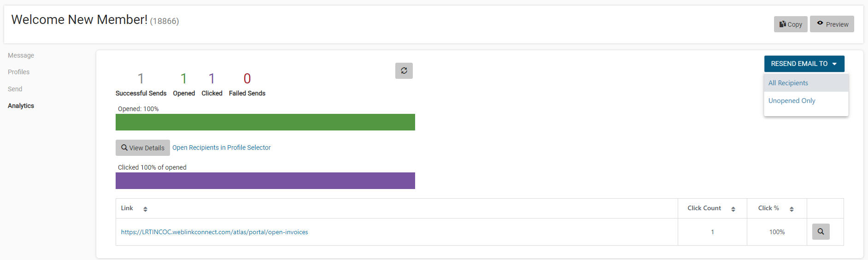Expand the RESEND EMAIL TO dropdown
Image resolution: width=868 pixels, height=260 pixels.
tap(804, 64)
